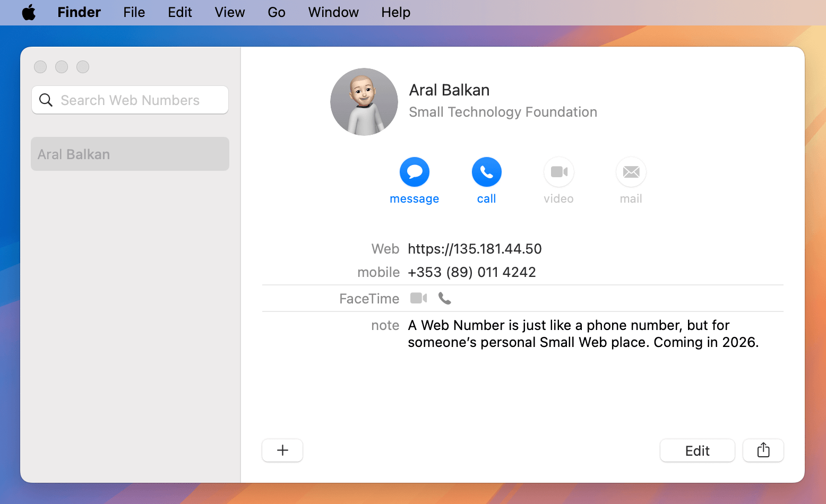This screenshot has height=504, width=826.
Task: Click the Search Web Numbers field
Action: (130, 100)
